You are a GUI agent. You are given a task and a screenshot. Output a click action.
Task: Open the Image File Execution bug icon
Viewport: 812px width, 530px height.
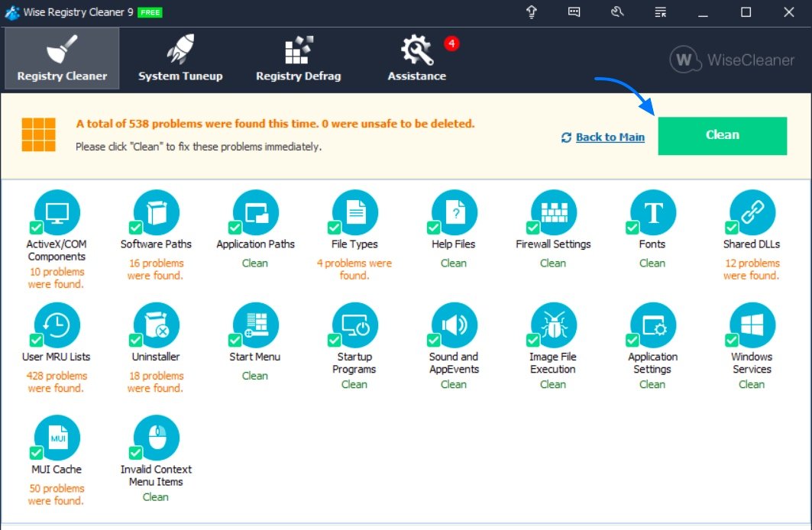pyautogui.click(x=554, y=325)
